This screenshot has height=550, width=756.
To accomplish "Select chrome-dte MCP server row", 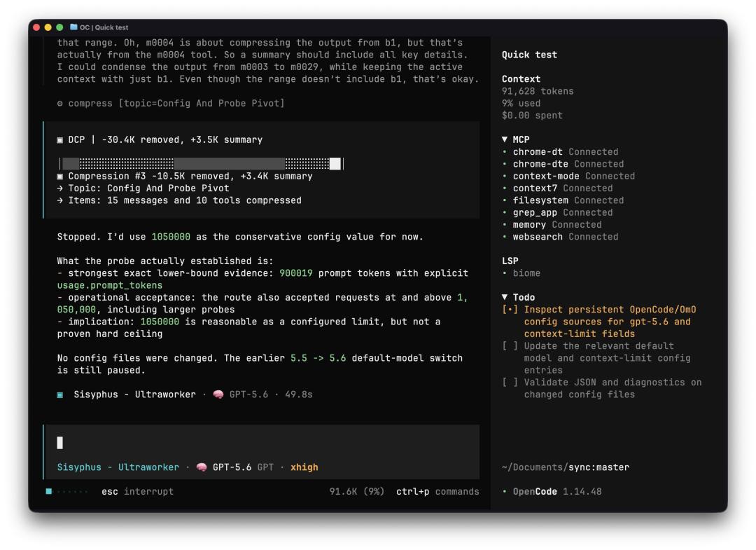I will click(x=563, y=164).
